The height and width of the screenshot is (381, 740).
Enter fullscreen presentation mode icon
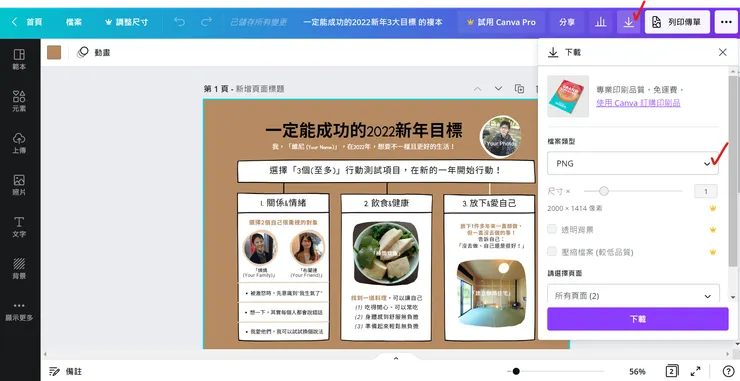tap(696, 371)
